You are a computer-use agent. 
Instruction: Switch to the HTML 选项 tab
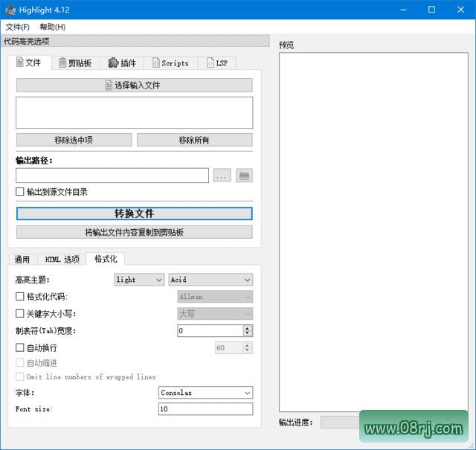62,260
